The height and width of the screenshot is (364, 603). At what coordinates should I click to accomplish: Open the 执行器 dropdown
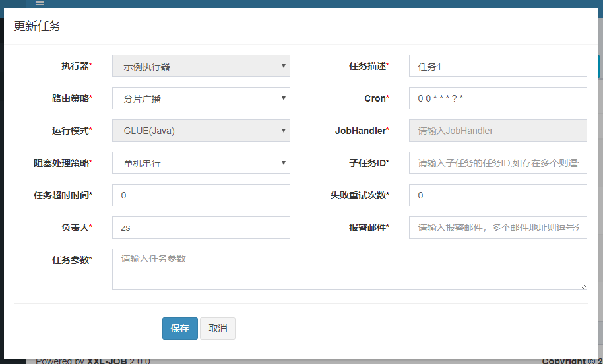[201, 66]
